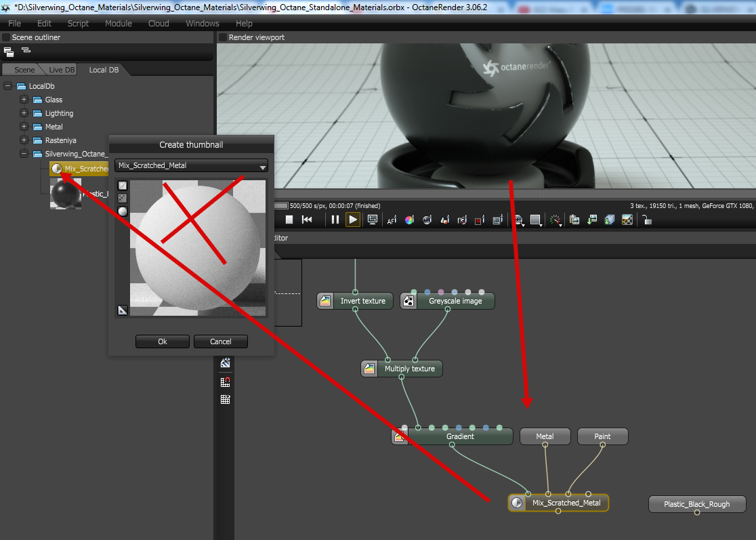Expand the Glass folder

point(24,100)
